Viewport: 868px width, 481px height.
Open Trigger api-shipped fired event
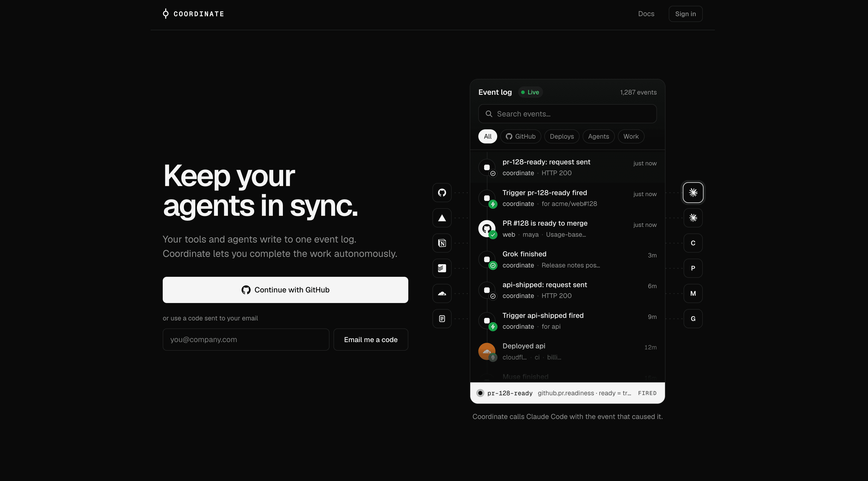click(567, 321)
